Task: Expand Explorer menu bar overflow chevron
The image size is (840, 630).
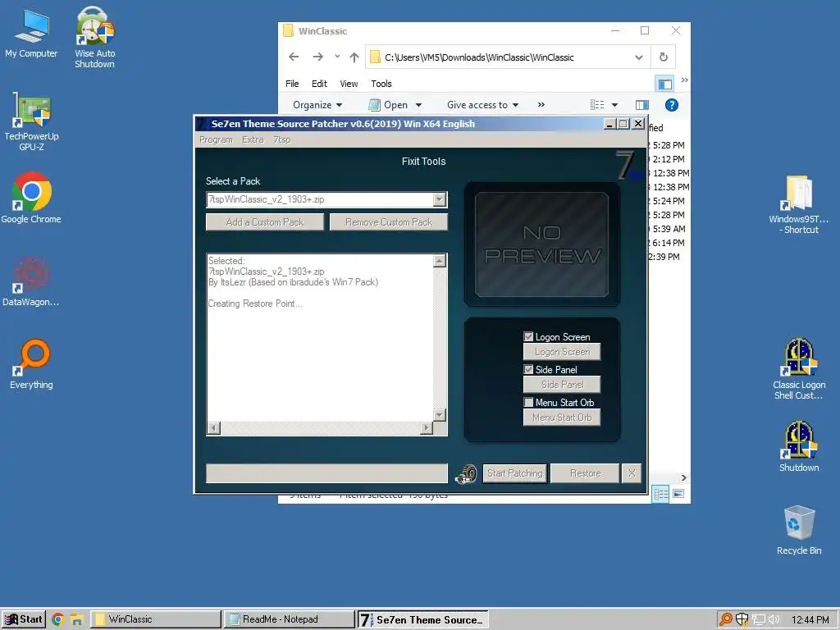Action: (684, 80)
